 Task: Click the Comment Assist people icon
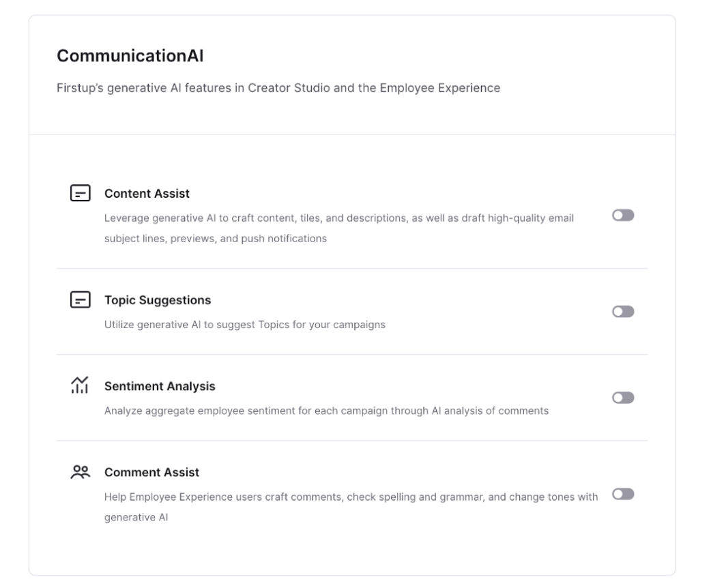point(81,471)
